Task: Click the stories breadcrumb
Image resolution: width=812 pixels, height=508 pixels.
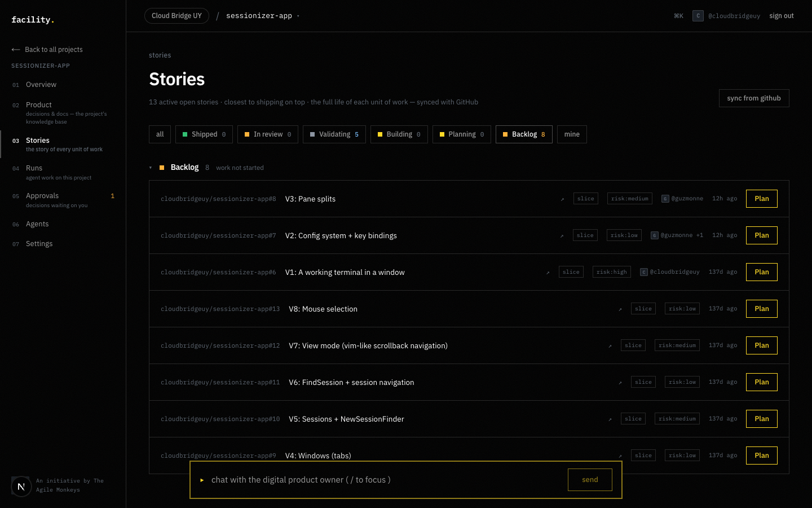Action: 160,55
